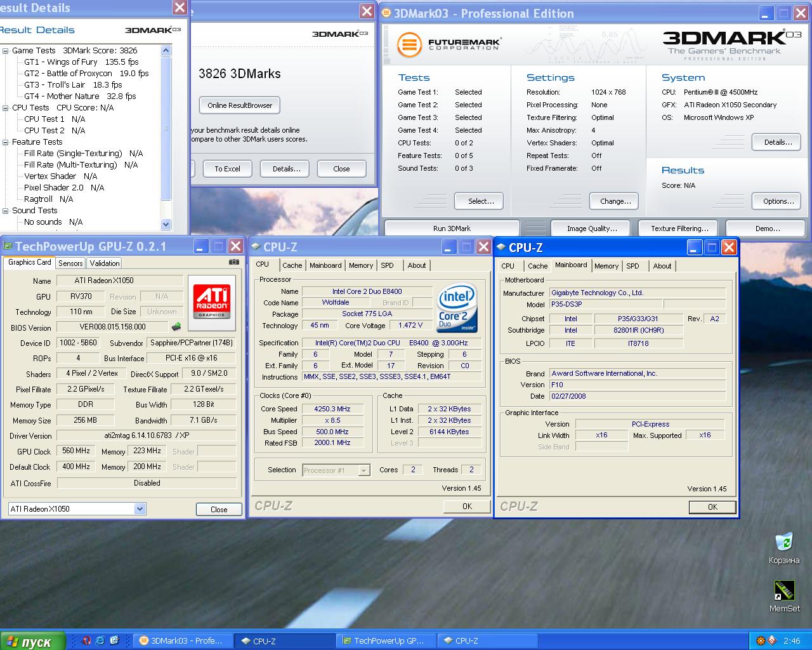812x650 pixels.
Task: Click the Driver Version field in GPU-Z
Action: (147, 435)
